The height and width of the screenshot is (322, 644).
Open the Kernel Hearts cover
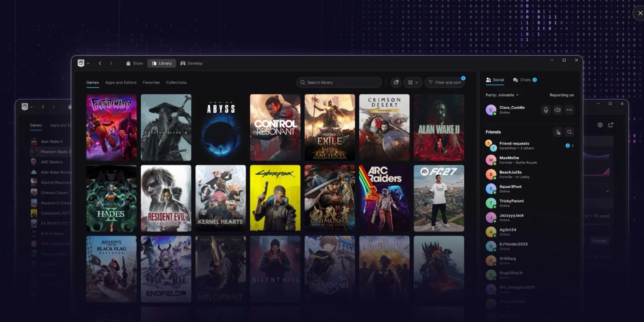pos(221,198)
